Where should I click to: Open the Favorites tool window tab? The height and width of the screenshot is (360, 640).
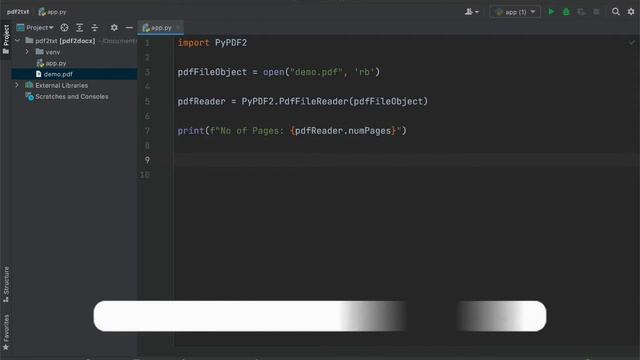pyautogui.click(x=6, y=332)
